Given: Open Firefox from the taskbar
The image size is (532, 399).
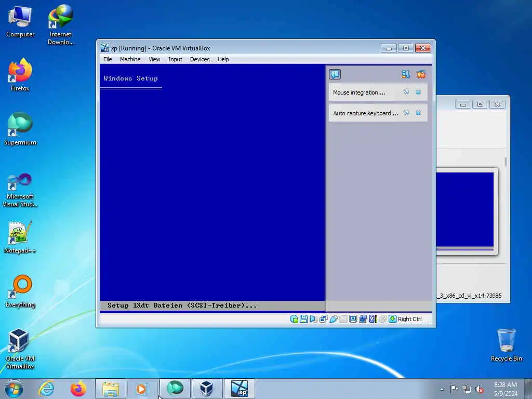Looking at the screenshot, I should [78, 389].
